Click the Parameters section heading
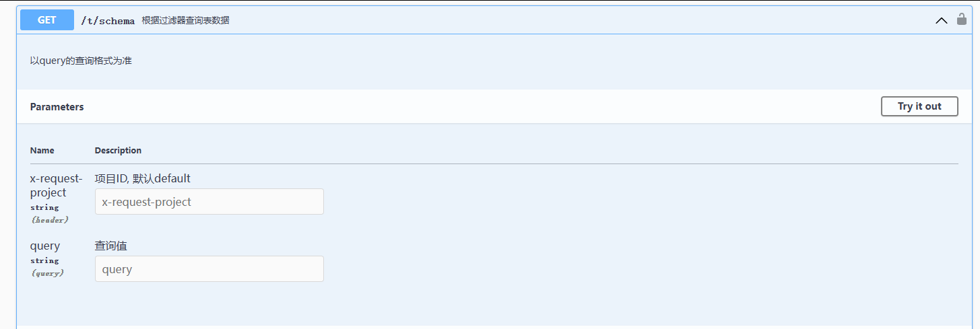The width and height of the screenshot is (980, 329). point(57,107)
